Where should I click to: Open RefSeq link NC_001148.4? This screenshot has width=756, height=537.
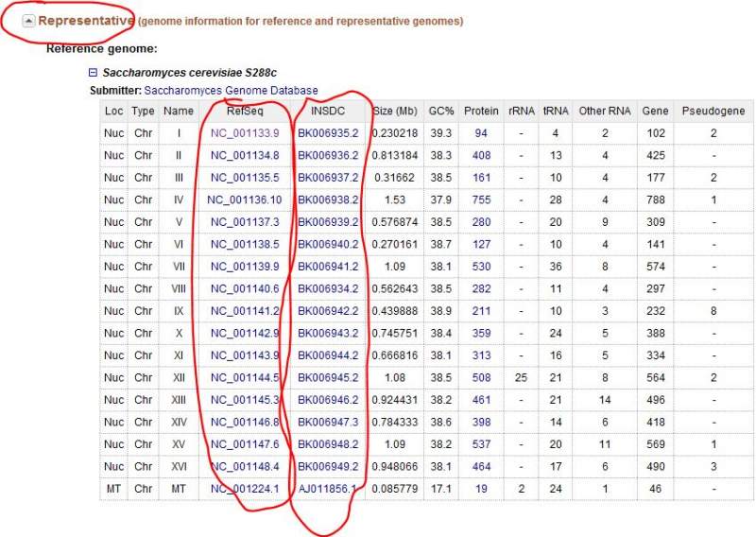click(x=245, y=466)
